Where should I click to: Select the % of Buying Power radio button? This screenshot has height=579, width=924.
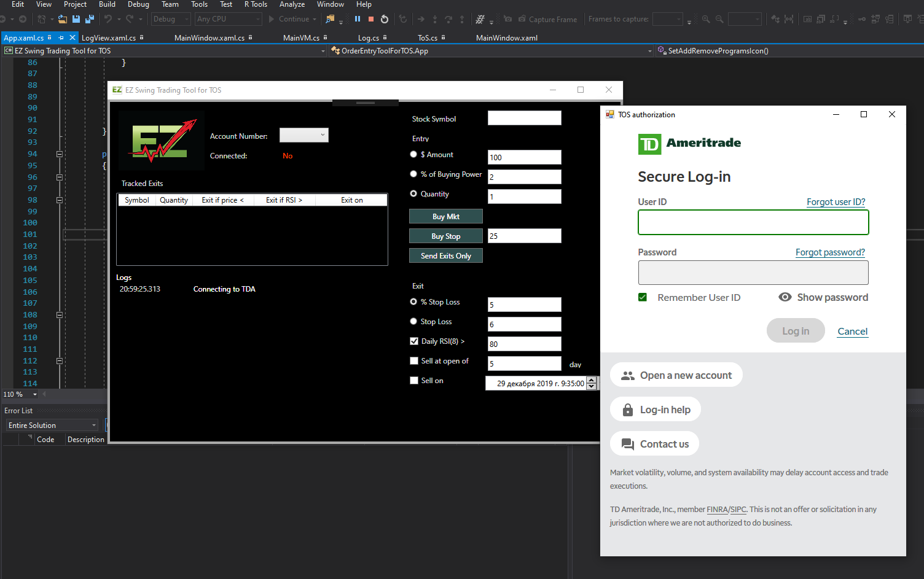point(413,174)
